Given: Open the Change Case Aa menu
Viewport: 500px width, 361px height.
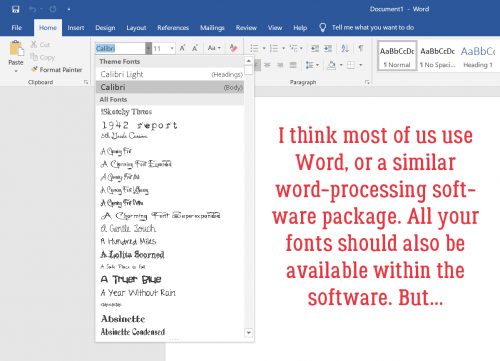Looking at the screenshot, I should 214,48.
